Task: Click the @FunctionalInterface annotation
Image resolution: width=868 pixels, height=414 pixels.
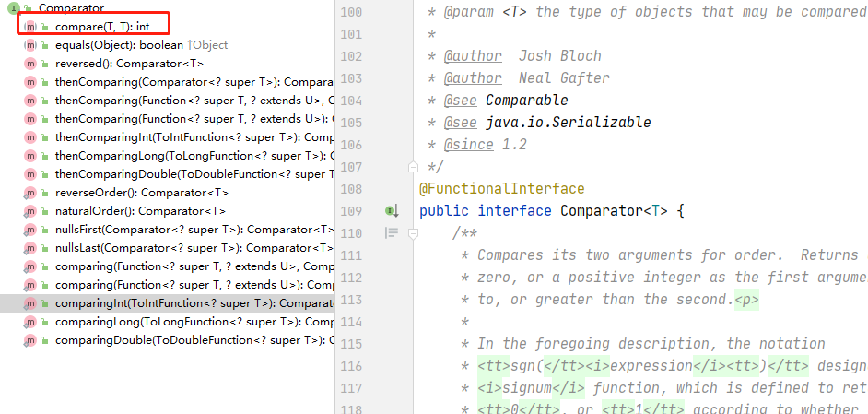Action: point(501,189)
